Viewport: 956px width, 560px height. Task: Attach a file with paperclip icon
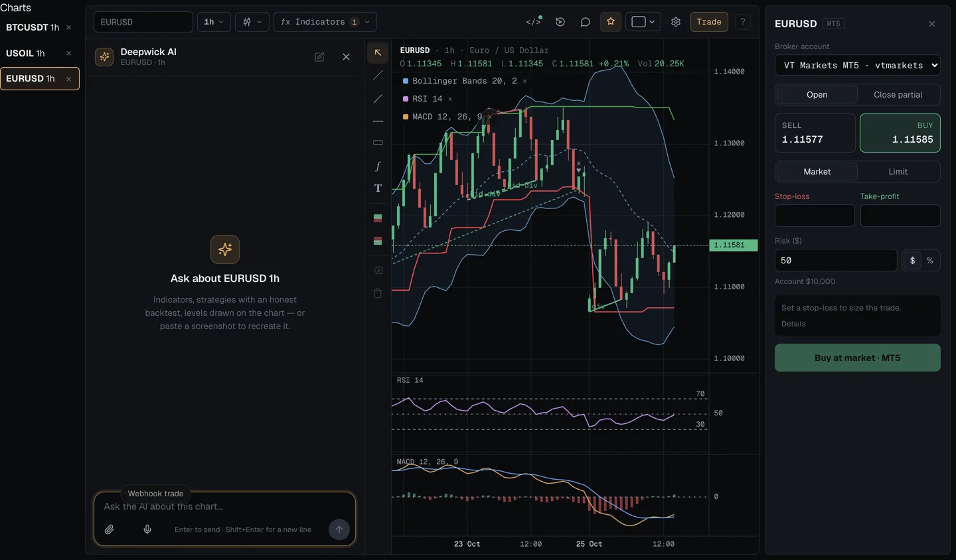110,529
